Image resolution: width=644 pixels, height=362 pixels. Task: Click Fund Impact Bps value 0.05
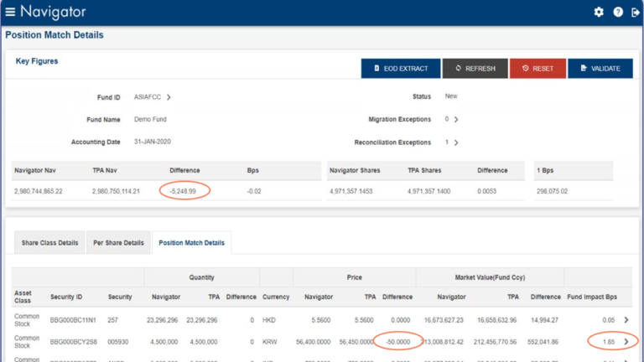[x=609, y=320]
